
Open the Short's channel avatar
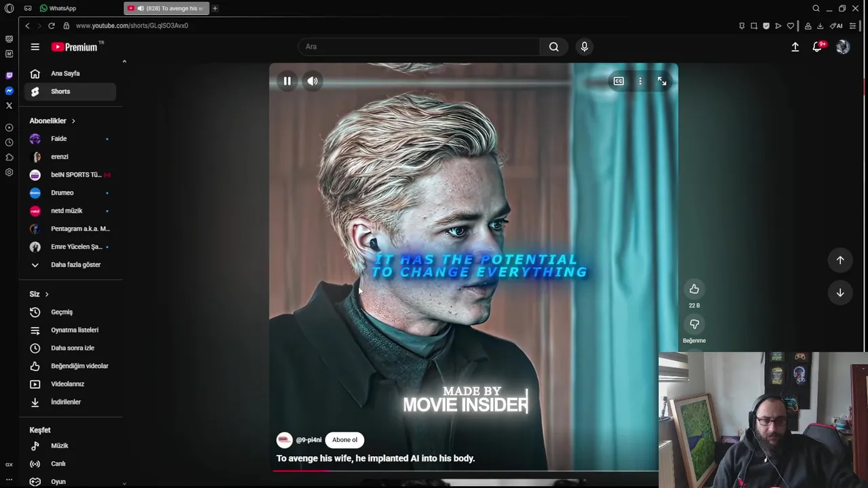[x=284, y=440]
